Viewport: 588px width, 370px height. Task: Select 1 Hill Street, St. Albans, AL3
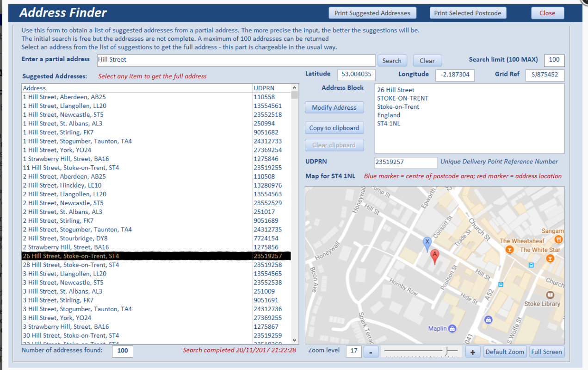156,124
